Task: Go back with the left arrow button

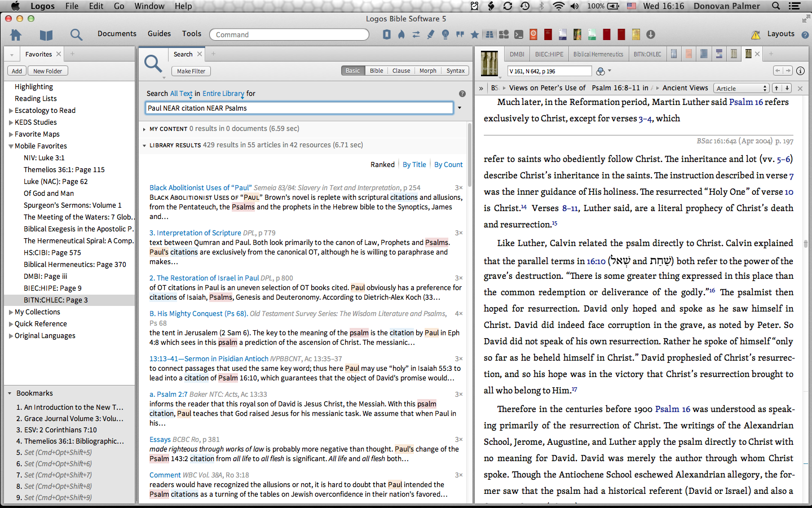Action: pyautogui.click(x=778, y=71)
